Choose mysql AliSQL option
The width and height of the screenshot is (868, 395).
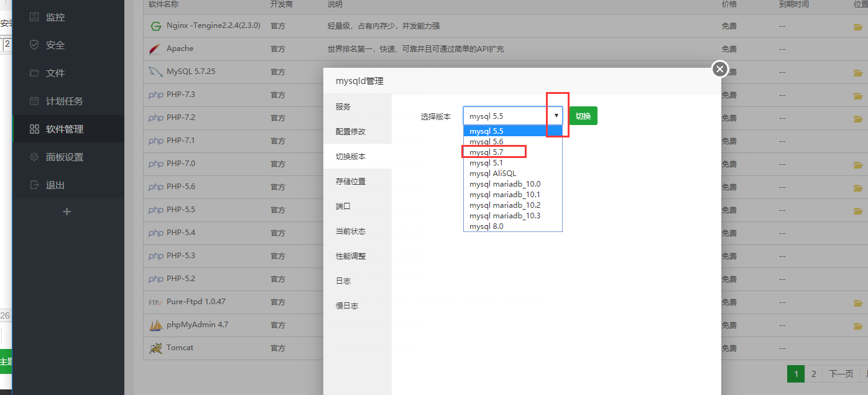coord(513,174)
